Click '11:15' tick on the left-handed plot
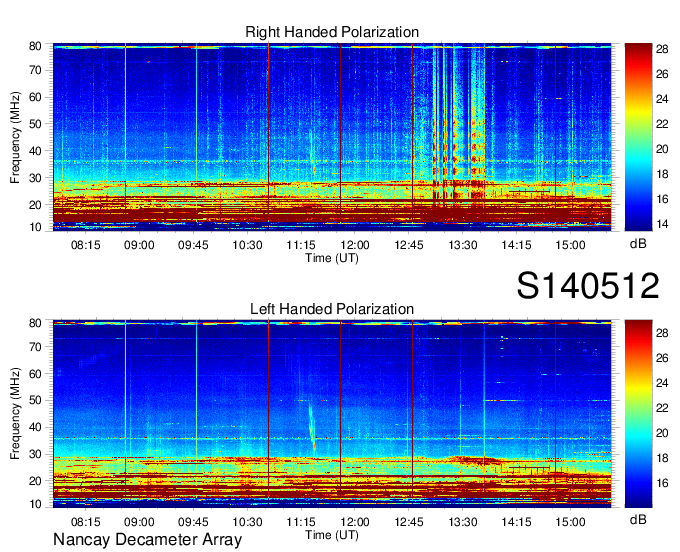 coord(301,522)
